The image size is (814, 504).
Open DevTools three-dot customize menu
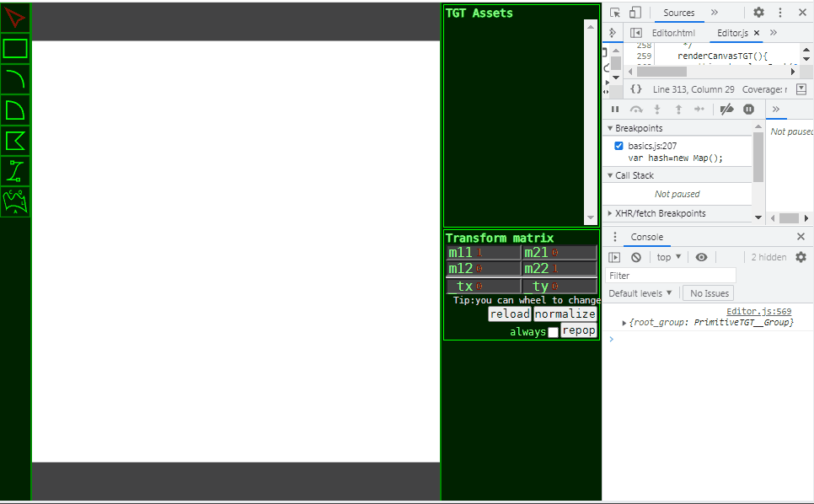[x=779, y=13]
